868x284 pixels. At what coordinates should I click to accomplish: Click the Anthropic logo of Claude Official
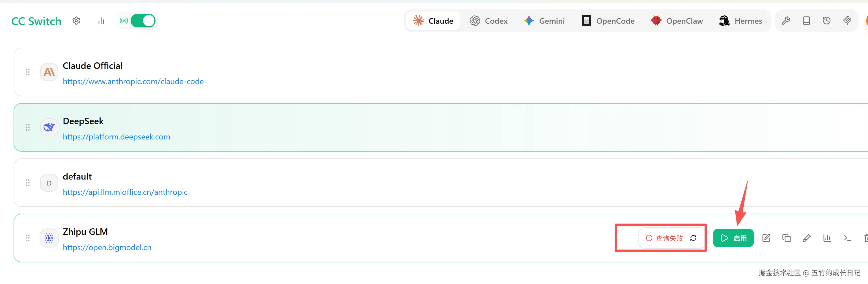pyautogui.click(x=49, y=72)
